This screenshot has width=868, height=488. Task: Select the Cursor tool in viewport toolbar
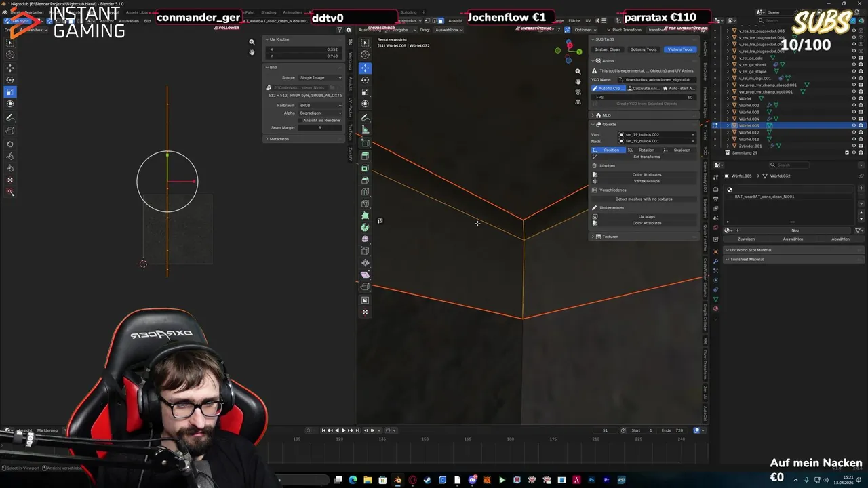tap(365, 55)
